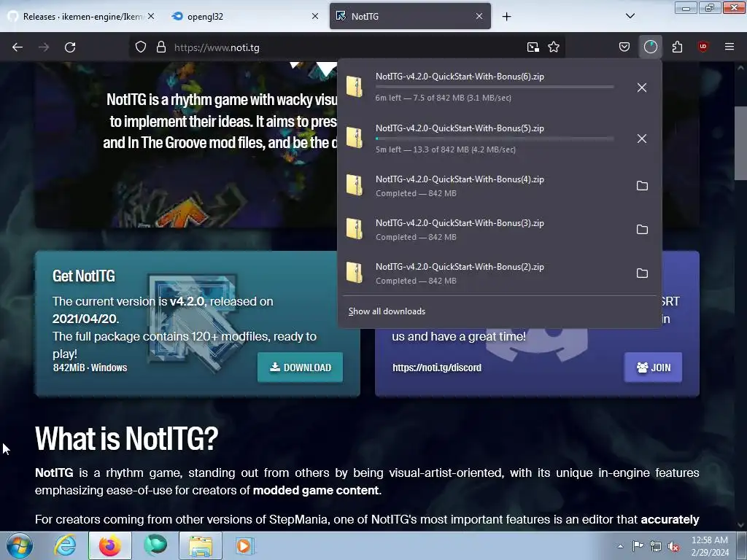Click the Bonus(4).zip file icon

pyautogui.click(x=355, y=185)
